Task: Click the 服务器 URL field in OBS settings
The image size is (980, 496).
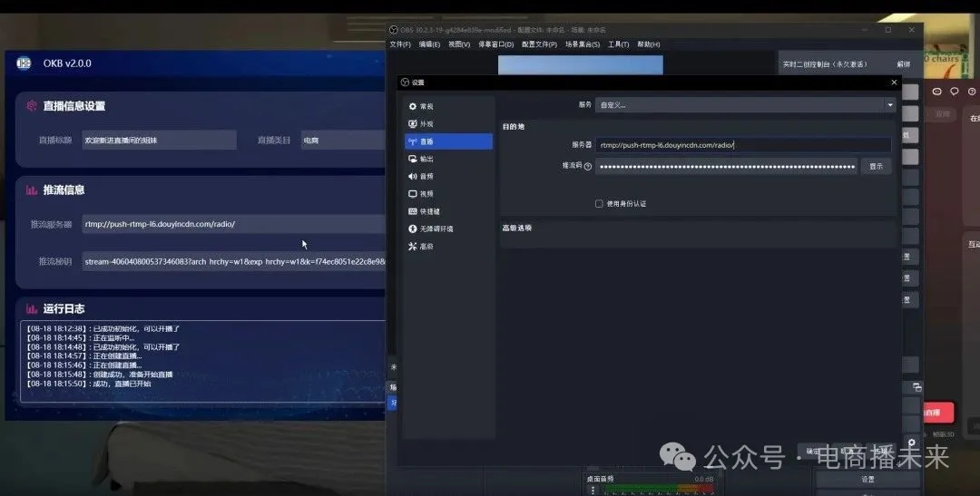Action: (743, 145)
